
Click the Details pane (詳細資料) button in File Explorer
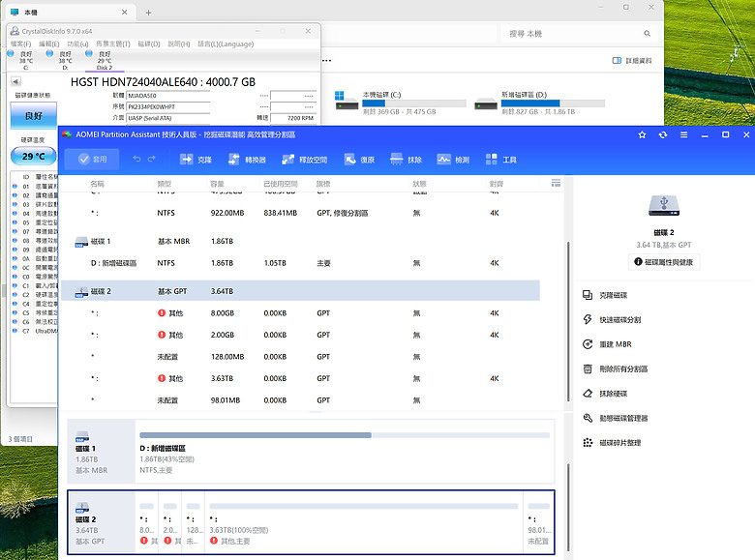coord(632,61)
